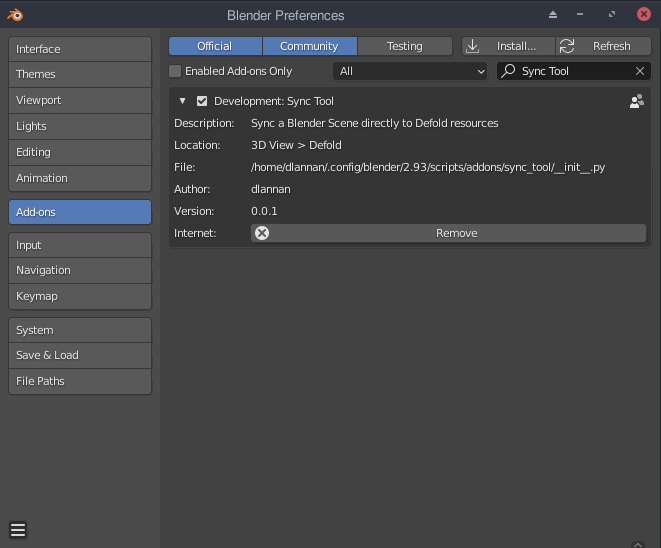Disable the Sync Tool add-on checkbox
661x548 pixels.
(202, 101)
